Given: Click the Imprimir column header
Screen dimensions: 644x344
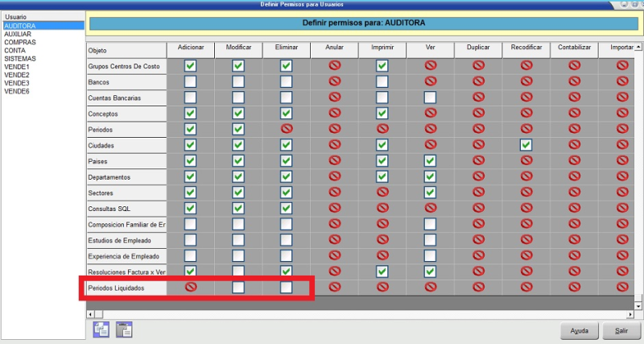Looking at the screenshot, I should click(x=382, y=48).
